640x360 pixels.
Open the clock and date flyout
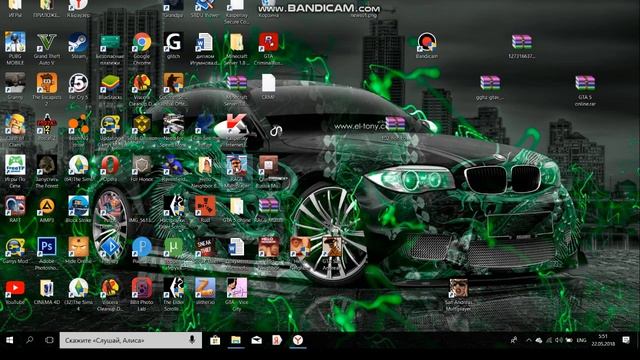pos(603,340)
